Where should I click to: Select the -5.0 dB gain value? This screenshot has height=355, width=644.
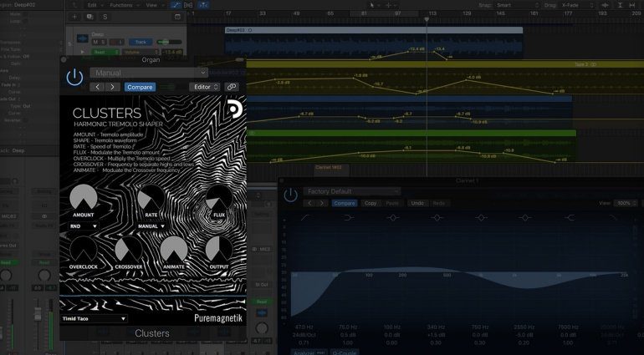coord(524,335)
